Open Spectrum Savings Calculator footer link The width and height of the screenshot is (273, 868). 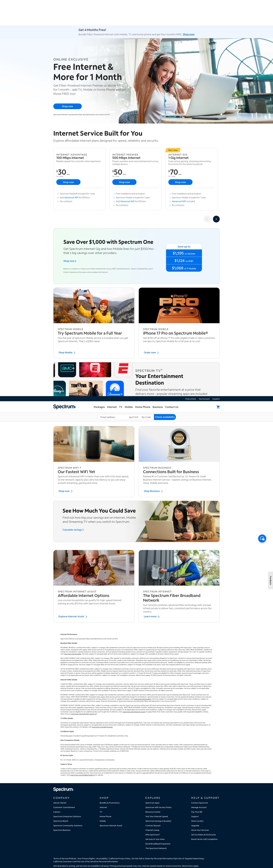coord(158,821)
